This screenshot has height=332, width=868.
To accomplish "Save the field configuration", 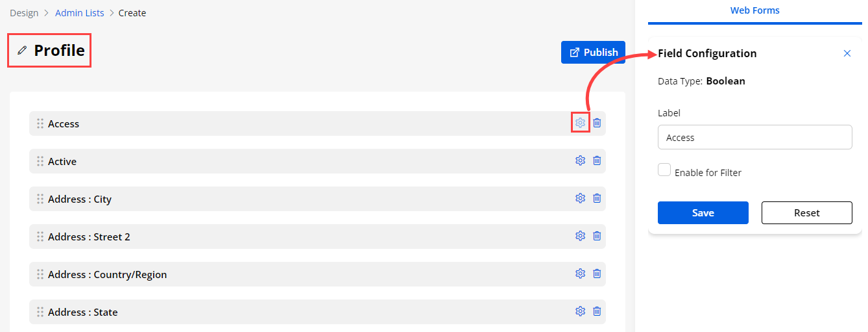I will [703, 213].
